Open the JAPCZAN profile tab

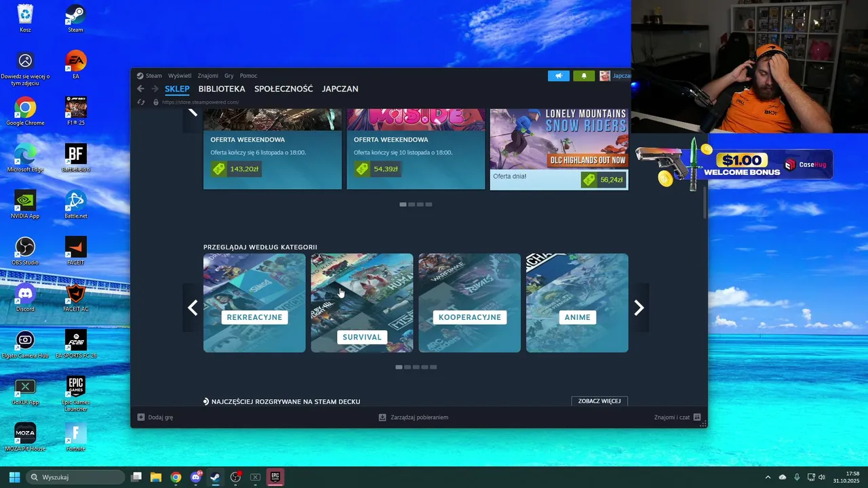tap(340, 89)
